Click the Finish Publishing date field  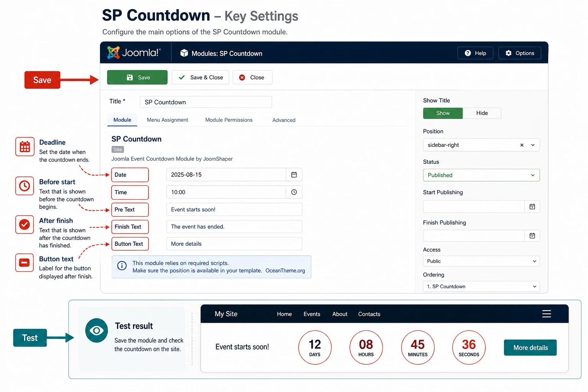[474, 236]
